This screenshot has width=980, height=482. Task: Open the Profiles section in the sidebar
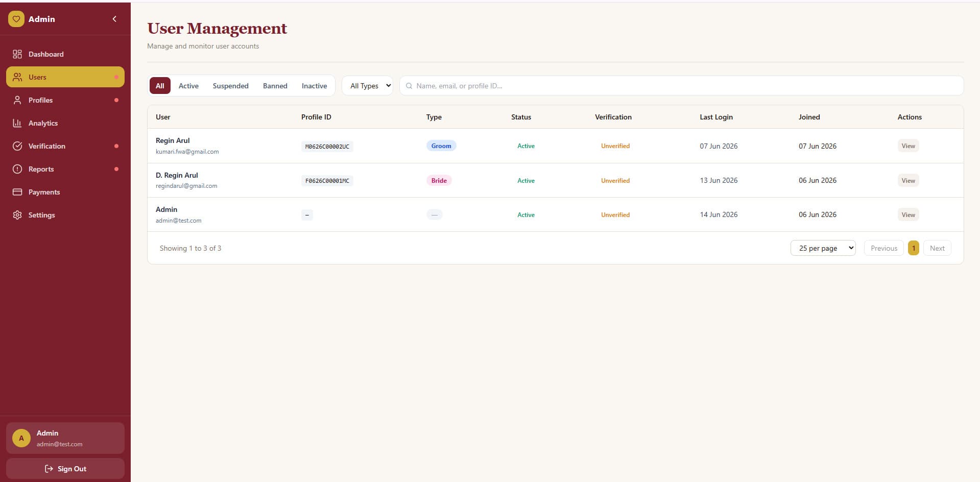tap(65, 100)
